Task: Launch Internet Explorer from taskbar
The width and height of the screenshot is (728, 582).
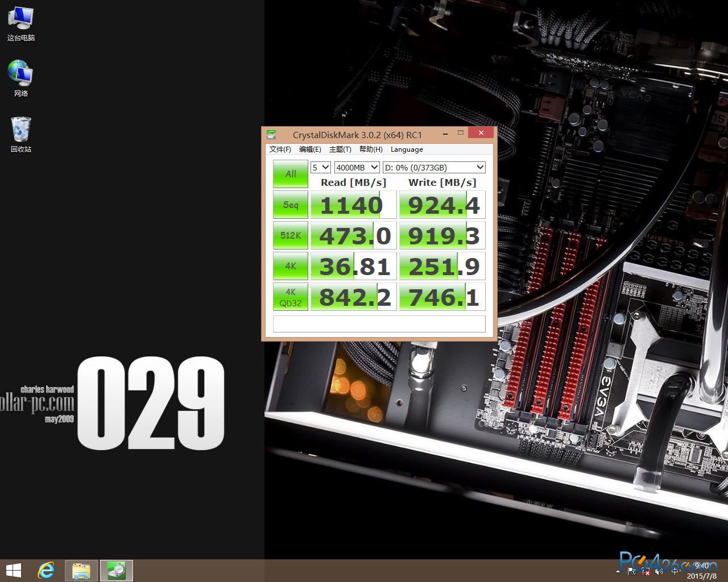Action: [46, 570]
